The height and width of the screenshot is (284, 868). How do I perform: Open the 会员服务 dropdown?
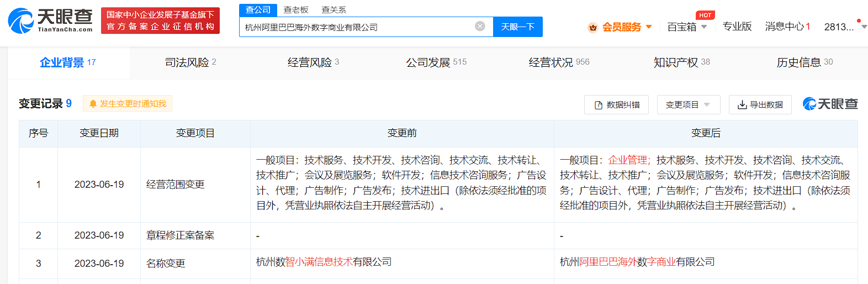(627, 27)
